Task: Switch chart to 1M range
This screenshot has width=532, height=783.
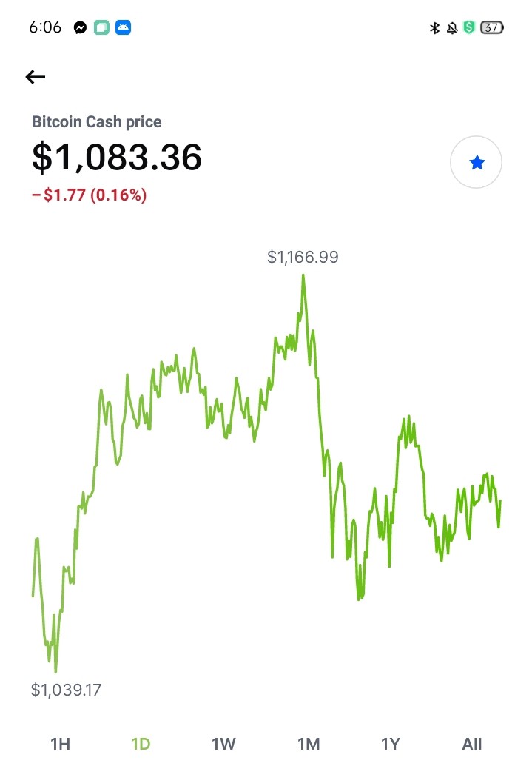Action: tap(309, 744)
